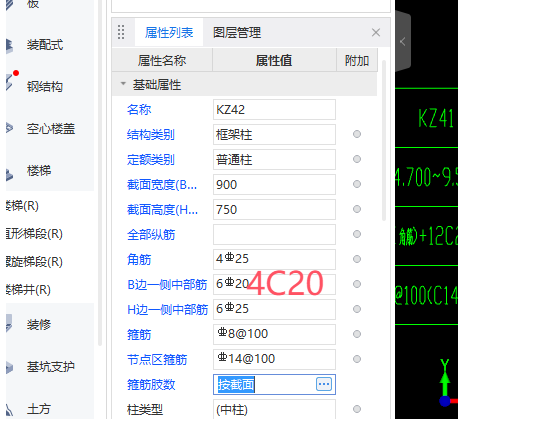The height and width of the screenshot is (446, 545).
Task: Click the empty 全部纵筋 value field
Action: pyautogui.click(x=274, y=235)
